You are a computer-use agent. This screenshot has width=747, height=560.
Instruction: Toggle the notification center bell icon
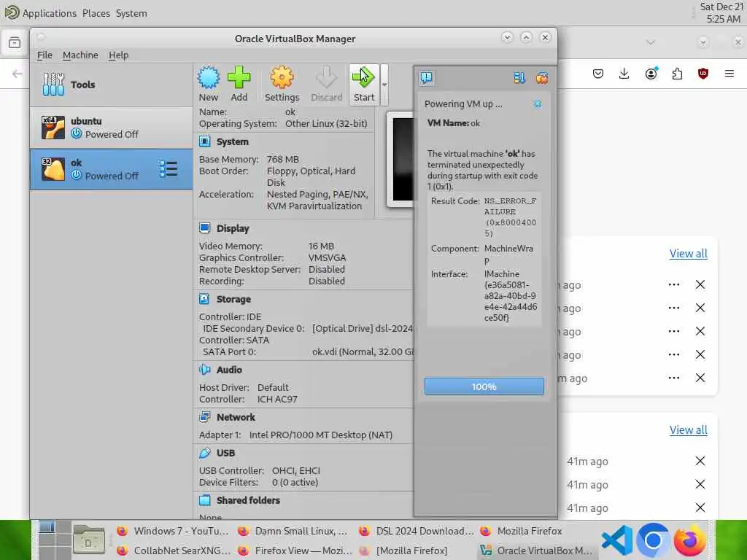coord(426,77)
